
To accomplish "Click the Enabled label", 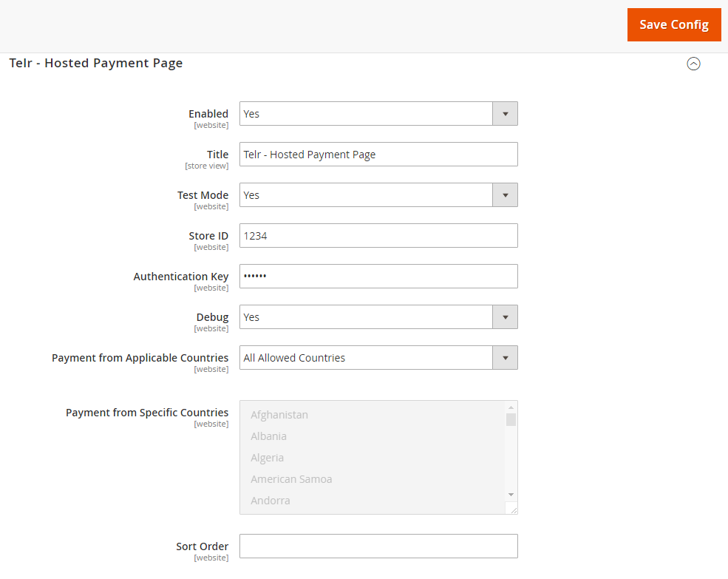I will (x=208, y=114).
